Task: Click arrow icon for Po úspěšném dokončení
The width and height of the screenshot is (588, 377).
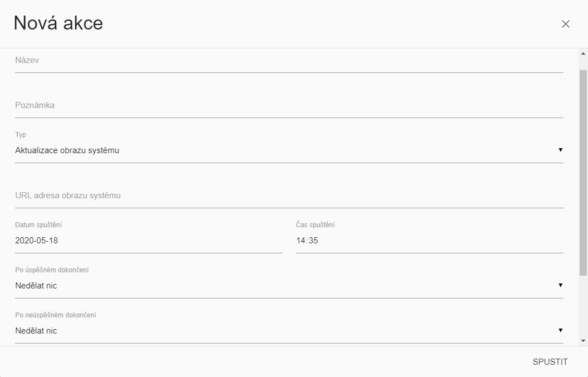Action: tap(560, 285)
